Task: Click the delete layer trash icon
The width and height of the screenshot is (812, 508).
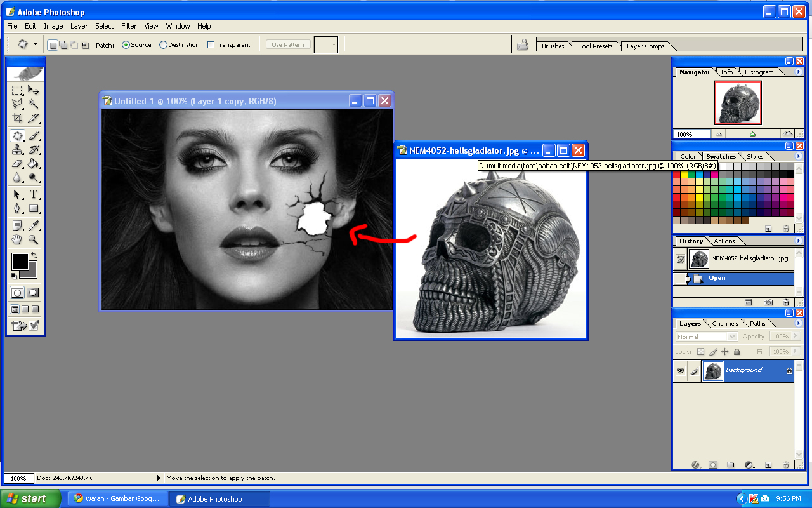Action: coord(785,465)
